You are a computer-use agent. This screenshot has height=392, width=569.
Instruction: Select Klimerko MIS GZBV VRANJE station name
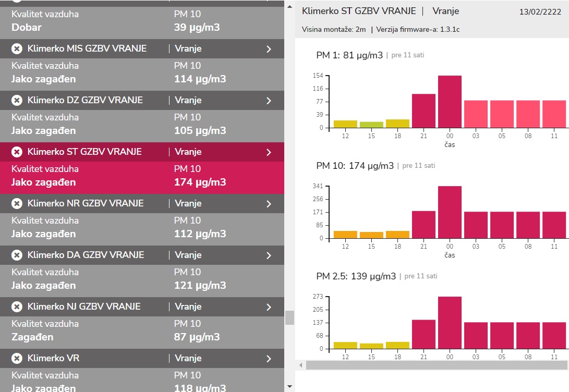click(x=87, y=48)
